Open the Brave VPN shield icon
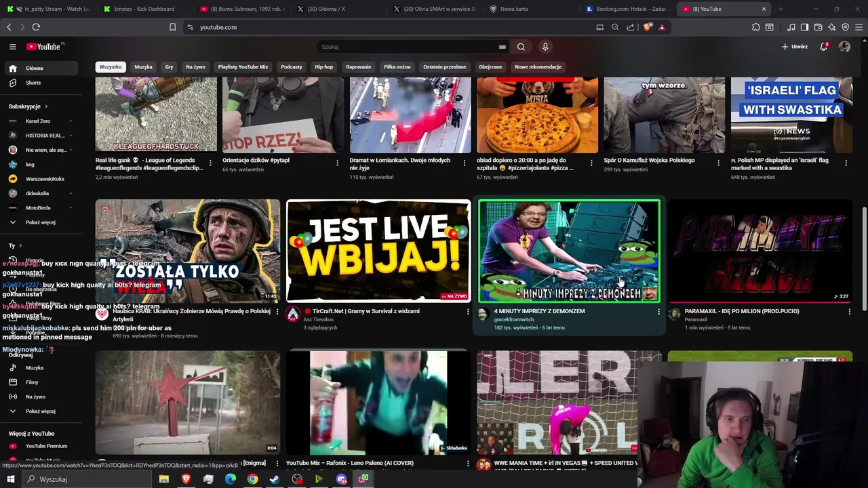 click(846, 27)
